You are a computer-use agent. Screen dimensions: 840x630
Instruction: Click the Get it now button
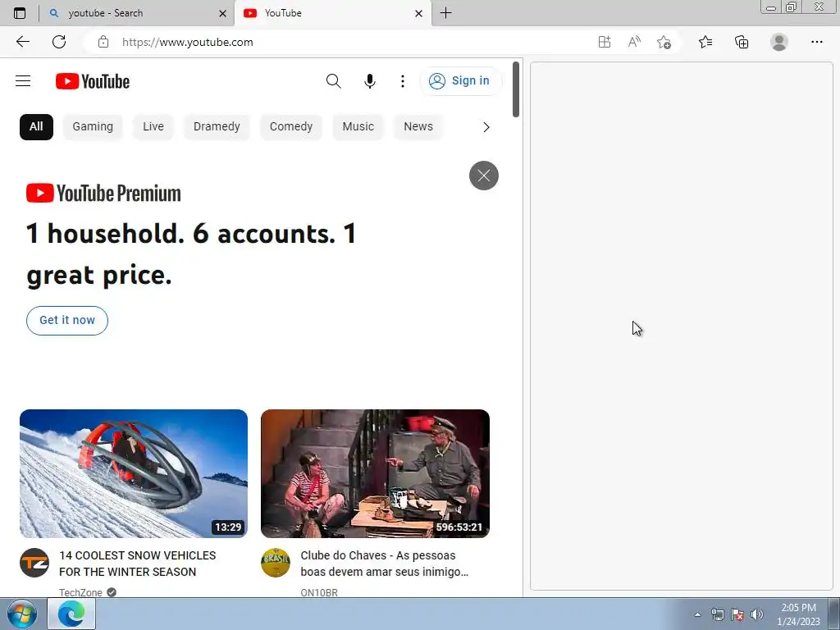pyautogui.click(x=67, y=321)
